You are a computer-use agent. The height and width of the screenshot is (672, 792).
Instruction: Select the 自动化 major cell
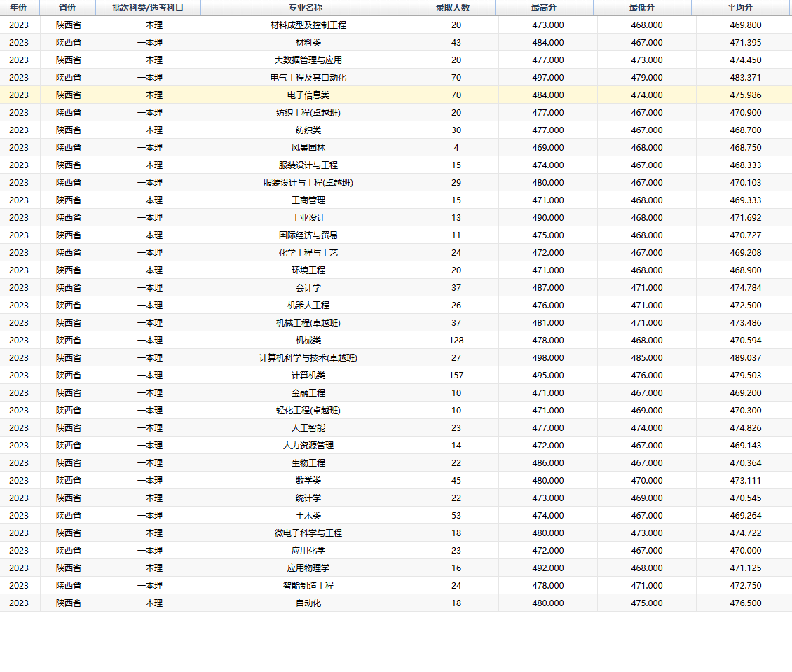tap(308, 603)
